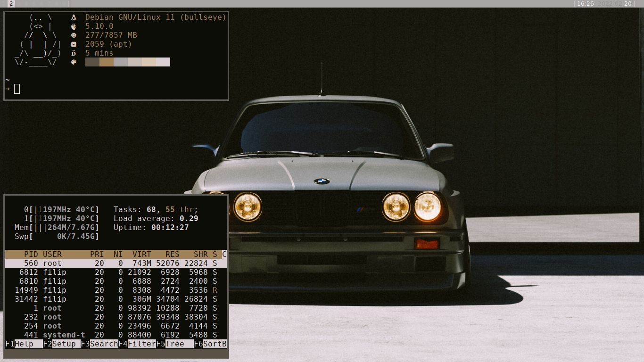Image resolution: width=644 pixels, height=362 pixels.
Task: Click the memory icon beside 277/7857 MB
Action: pos(74,35)
